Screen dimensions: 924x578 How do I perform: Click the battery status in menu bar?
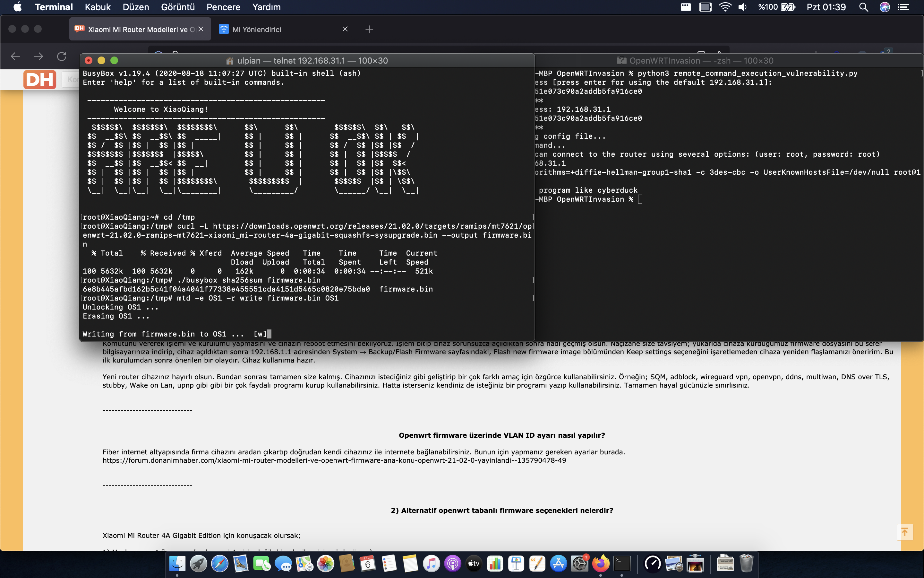pyautogui.click(x=777, y=7)
